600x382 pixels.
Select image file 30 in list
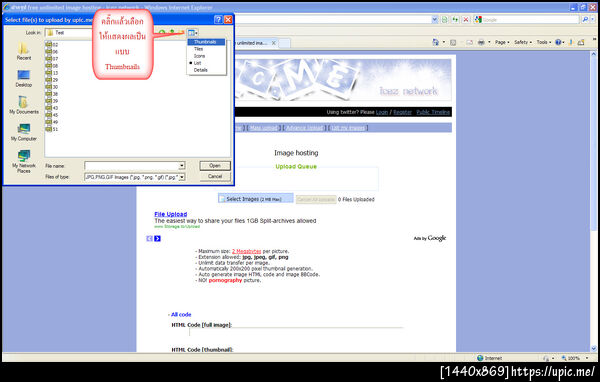(52, 87)
